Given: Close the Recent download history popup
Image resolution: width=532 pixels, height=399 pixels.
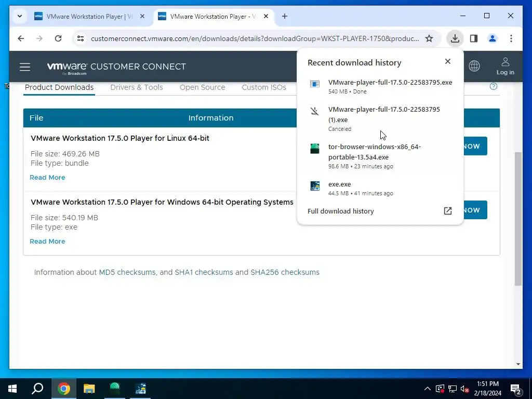Looking at the screenshot, I should click(447, 61).
